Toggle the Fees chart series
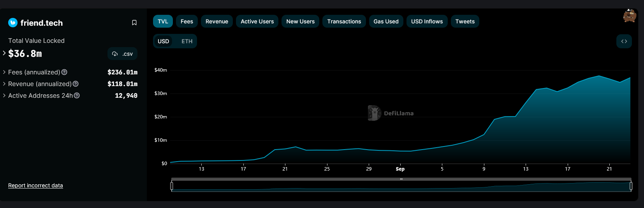This screenshot has height=208, width=644. click(x=187, y=21)
